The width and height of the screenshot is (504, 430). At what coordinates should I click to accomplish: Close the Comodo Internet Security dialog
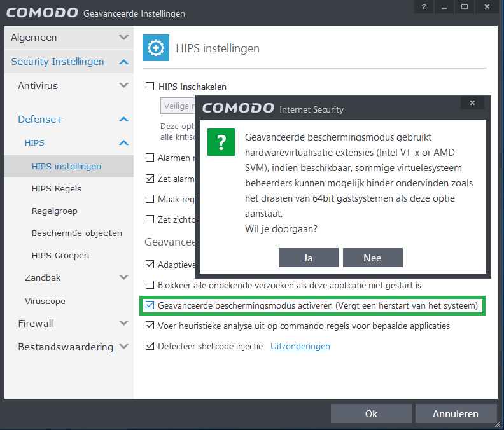click(x=472, y=103)
